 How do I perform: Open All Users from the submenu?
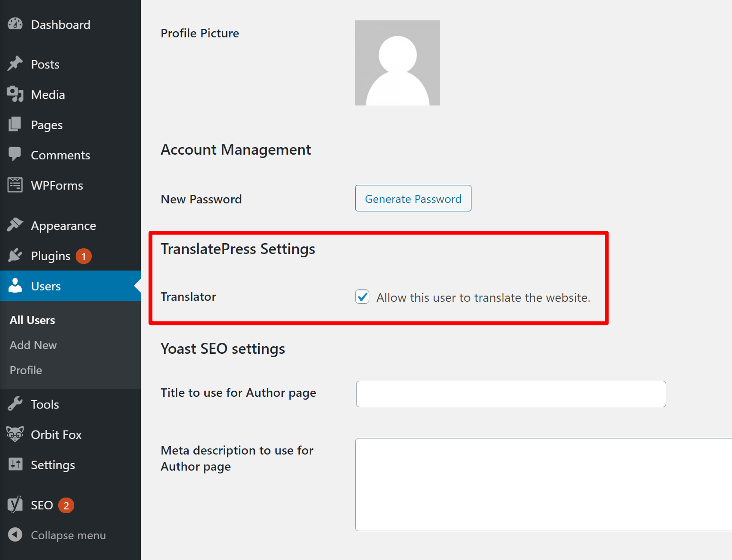coord(32,320)
